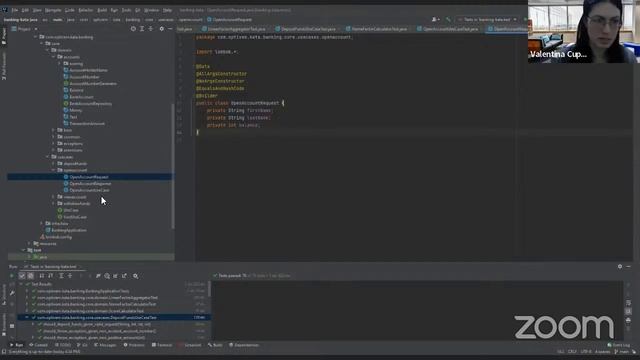Open the Terminal tool window tab
Viewport: 640px width, 360px height.
click(x=162, y=345)
